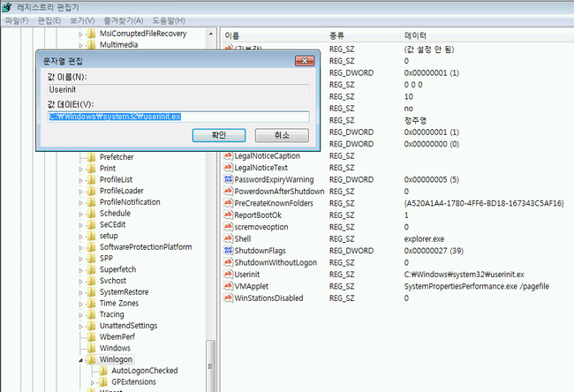Open the 편집(E) menu
The height and width of the screenshot is (392, 574).
pyautogui.click(x=49, y=20)
